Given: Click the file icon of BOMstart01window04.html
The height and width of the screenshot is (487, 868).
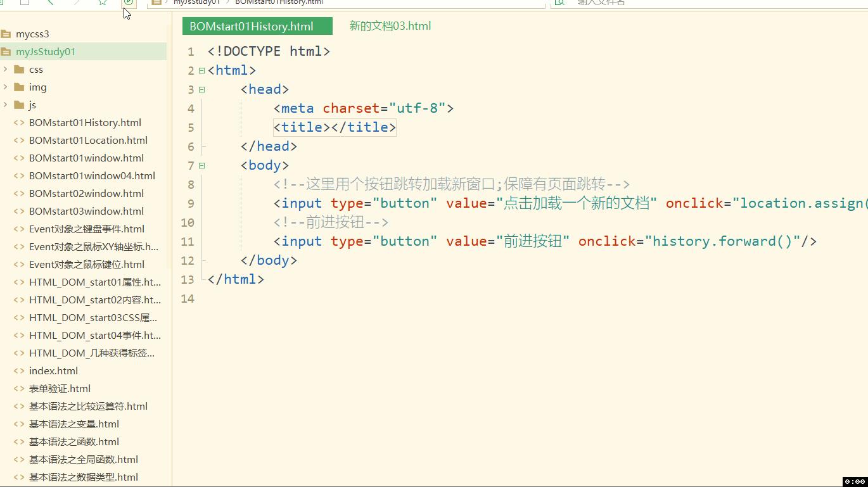Looking at the screenshot, I should [x=19, y=176].
